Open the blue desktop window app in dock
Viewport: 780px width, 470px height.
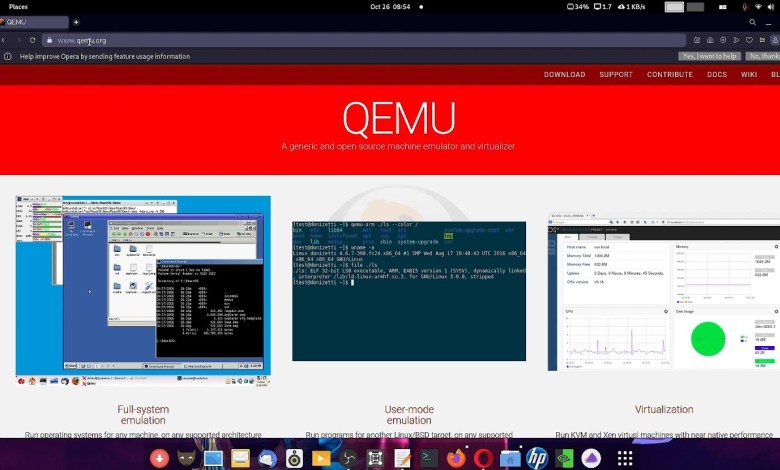click(213, 458)
